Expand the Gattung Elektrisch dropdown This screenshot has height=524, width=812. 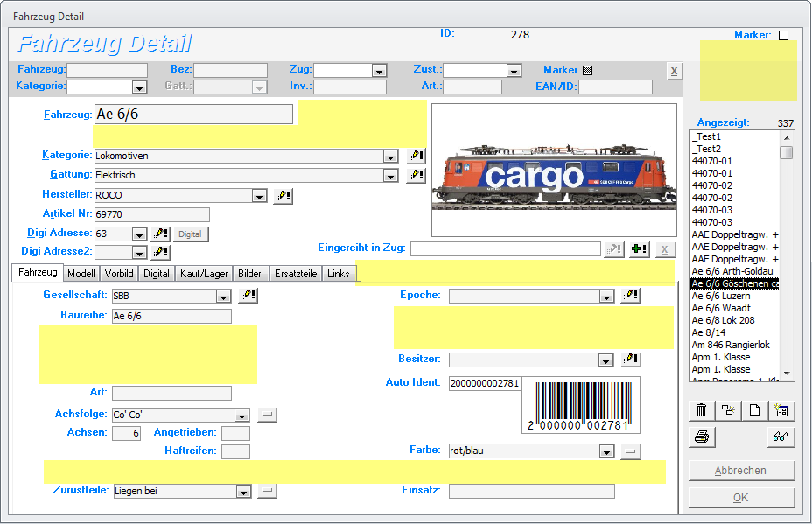point(390,176)
